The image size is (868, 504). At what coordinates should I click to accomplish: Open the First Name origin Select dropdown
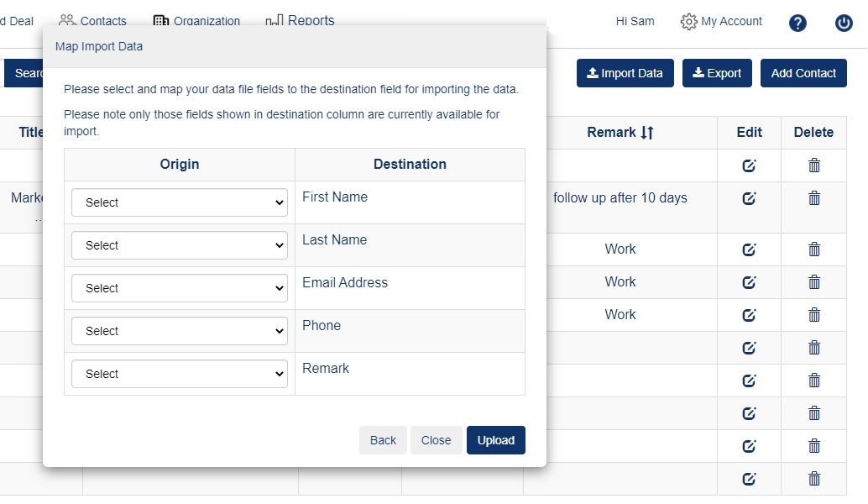pos(179,202)
